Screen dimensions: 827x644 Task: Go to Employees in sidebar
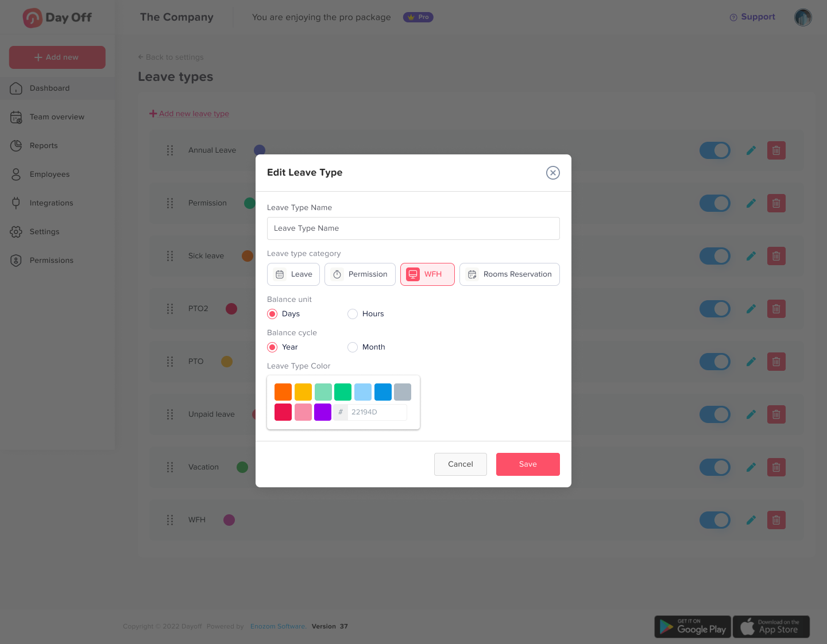tap(49, 174)
